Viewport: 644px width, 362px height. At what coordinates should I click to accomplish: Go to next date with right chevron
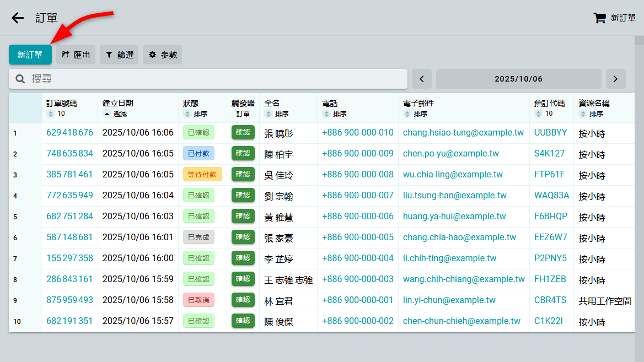pos(615,79)
